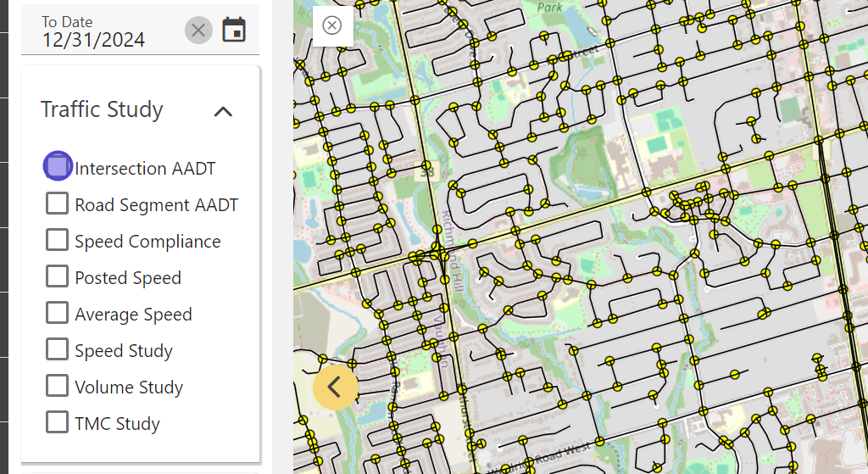Collapse the Traffic Study panel chevron
Image resolution: width=868 pixels, height=474 pixels.
(223, 110)
